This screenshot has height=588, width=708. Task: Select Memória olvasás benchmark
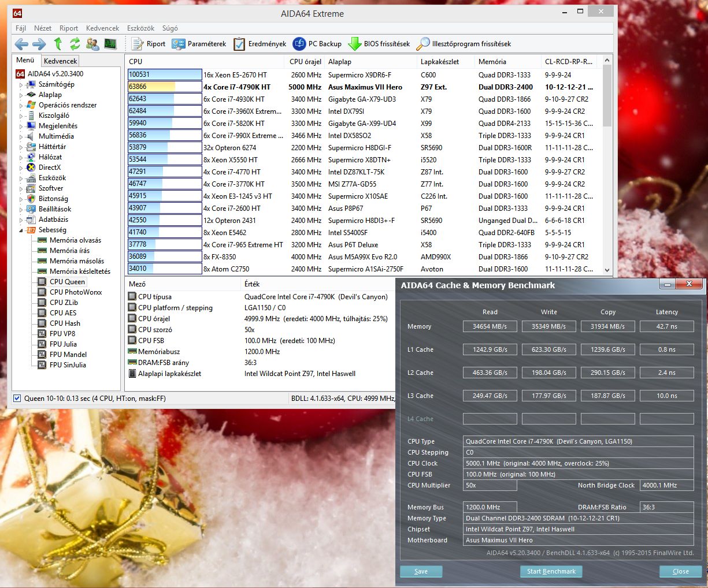tap(75, 240)
